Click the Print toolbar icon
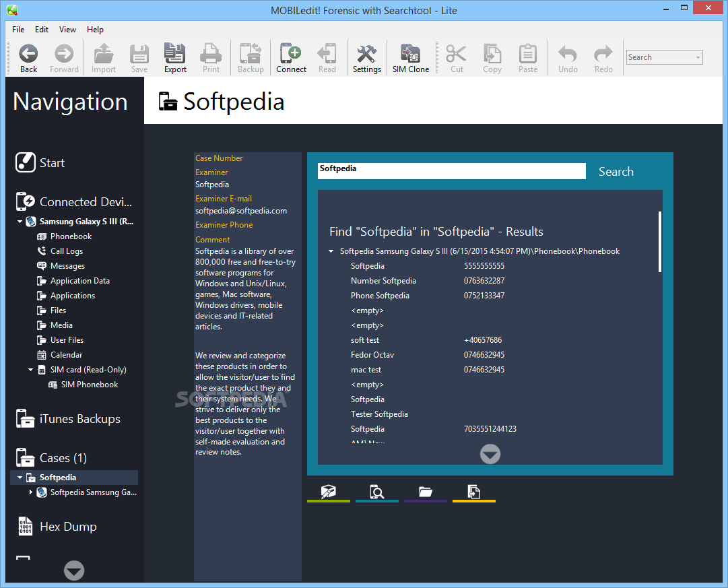This screenshot has width=728, height=588. (211, 59)
